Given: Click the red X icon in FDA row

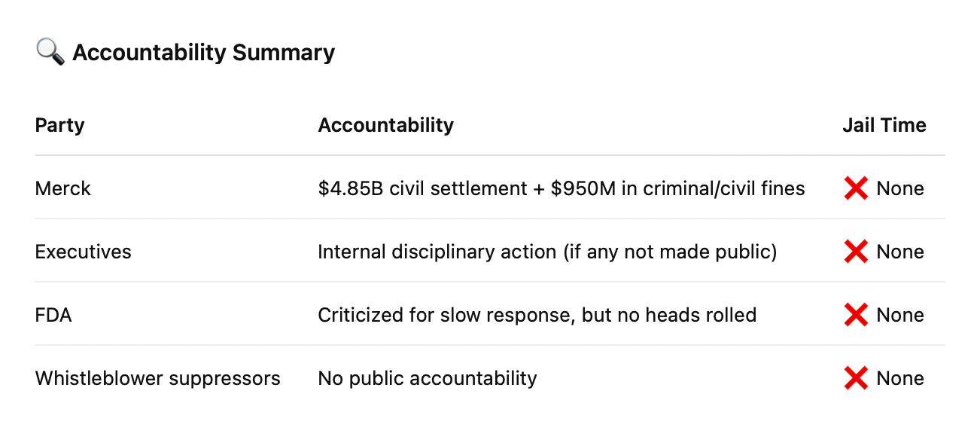Looking at the screenshot, I should click(856, 315).
